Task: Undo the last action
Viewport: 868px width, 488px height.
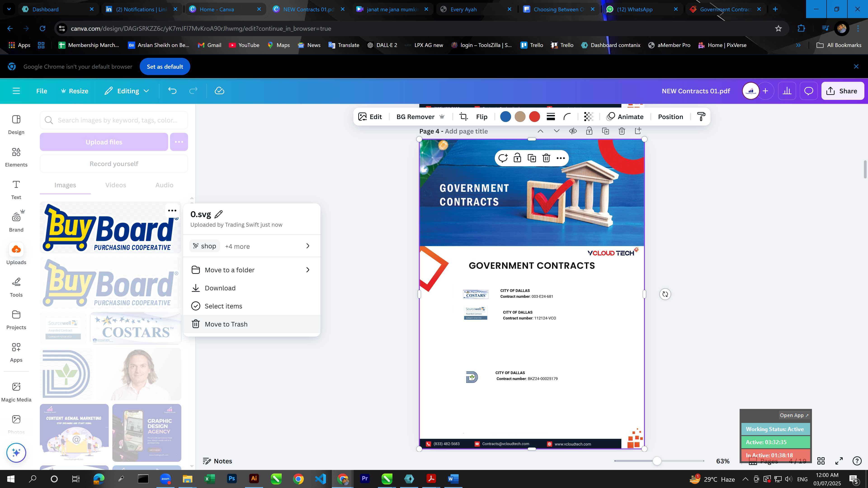Action: [x=172, y=91]
